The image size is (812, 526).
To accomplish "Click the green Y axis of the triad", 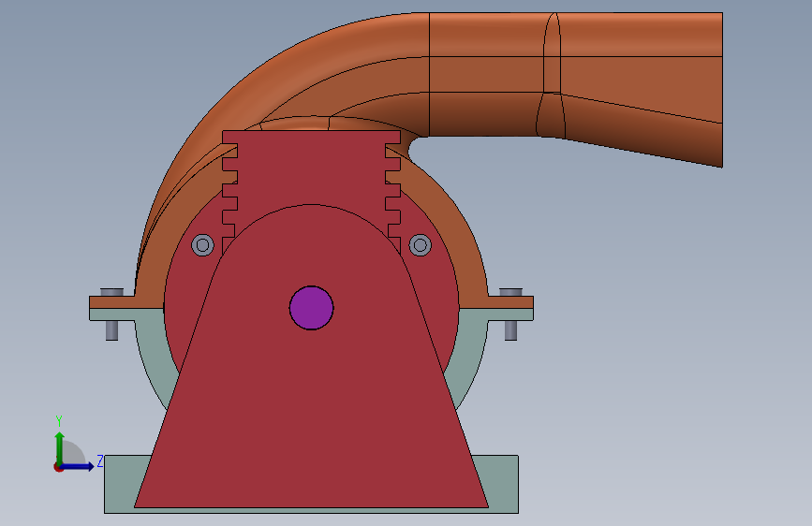I will [x=60, y=447].
